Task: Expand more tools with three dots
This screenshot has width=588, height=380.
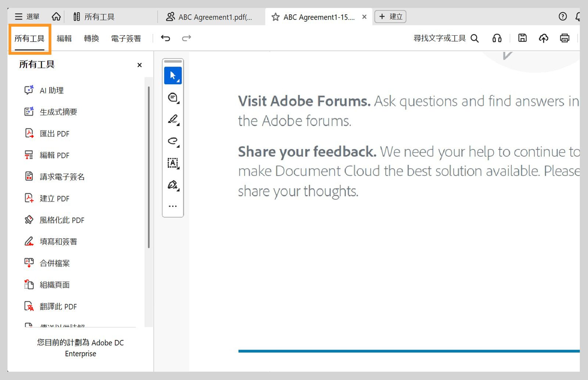Action: [x=173, y=206]
